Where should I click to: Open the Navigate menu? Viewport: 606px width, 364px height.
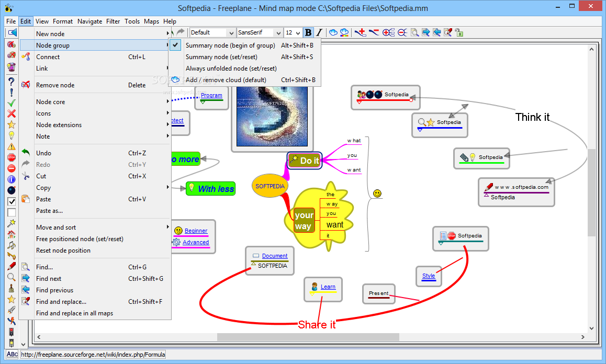point(89,21)
